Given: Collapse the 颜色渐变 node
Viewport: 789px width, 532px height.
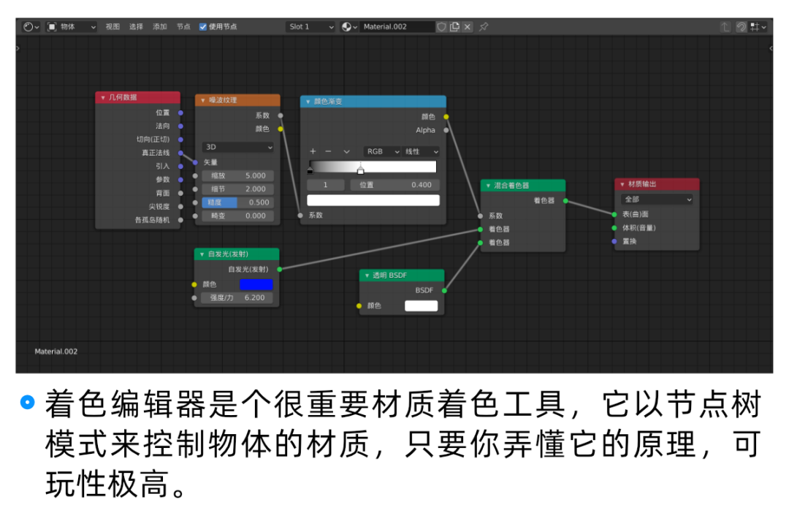Looking at the screenshot, I should tap(308, 102).
